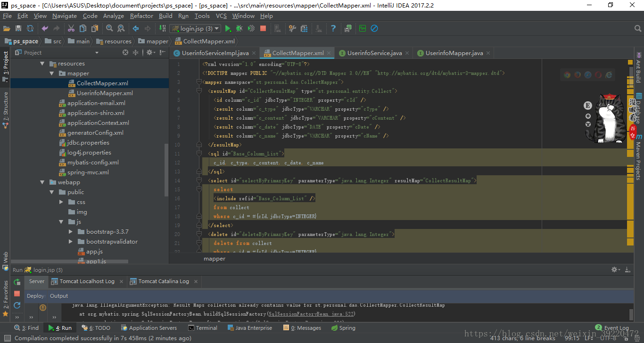Screen dimensions: 644x343
Task: Open Project Structure icon
Action: pos(304,28)
